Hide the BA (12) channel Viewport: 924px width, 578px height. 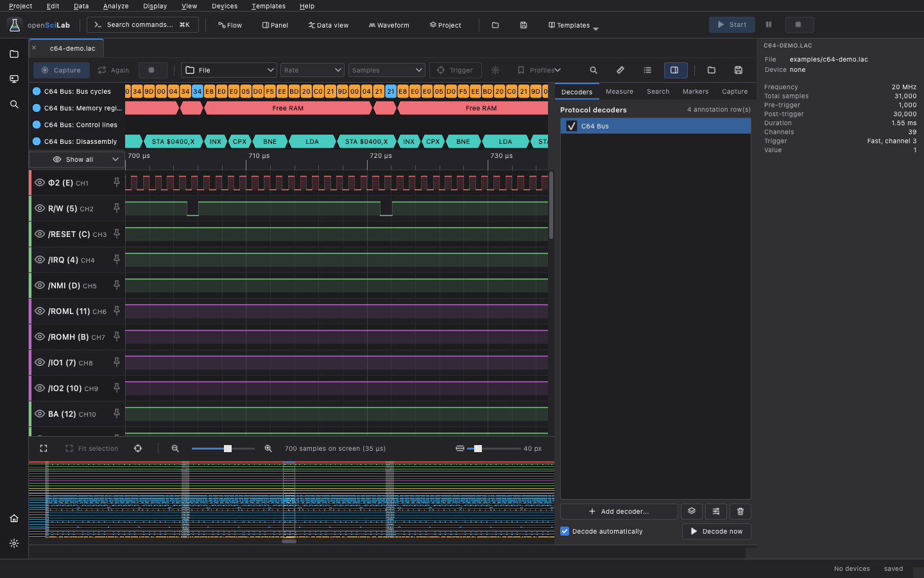pyautogui.click(x=40, y=414)
